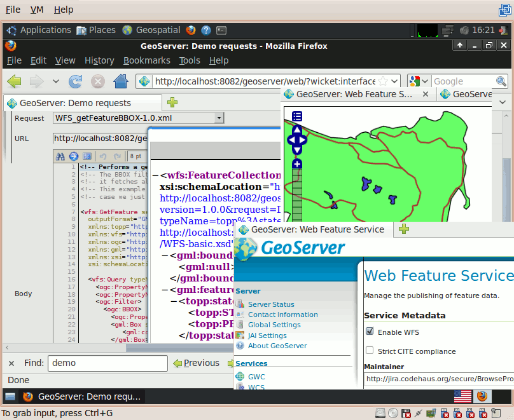Pan the map right
The height and width of the screenshot is (420, 514).
(x=303, y=140)
